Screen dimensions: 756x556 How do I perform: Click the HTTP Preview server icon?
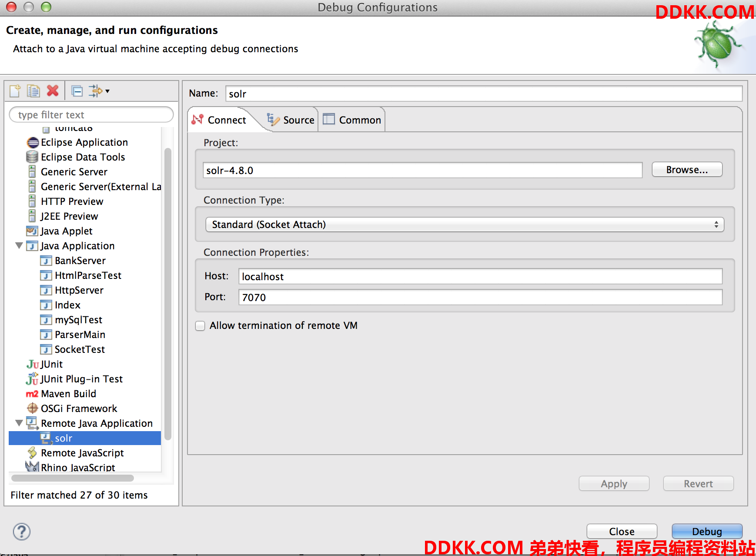(x=32, y=201)
